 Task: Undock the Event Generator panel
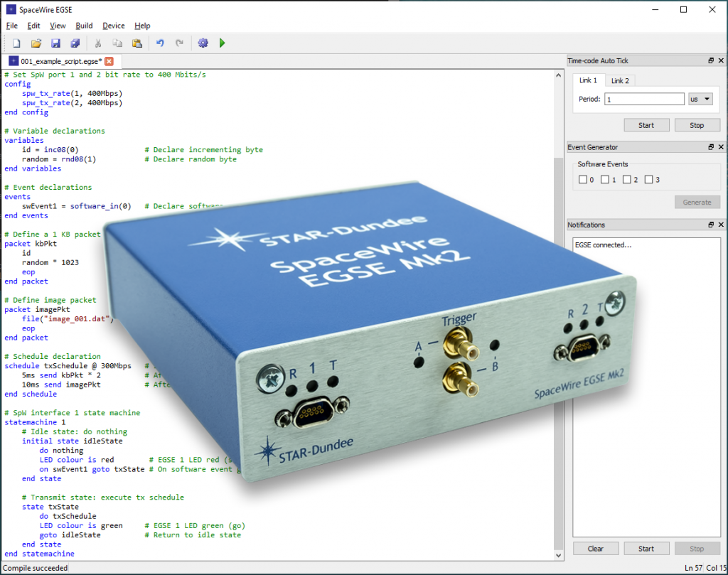click(711, 147)
